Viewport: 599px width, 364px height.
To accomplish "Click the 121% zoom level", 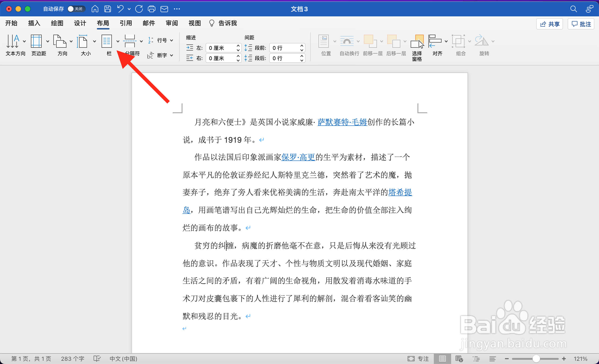I will click(580, 359).
